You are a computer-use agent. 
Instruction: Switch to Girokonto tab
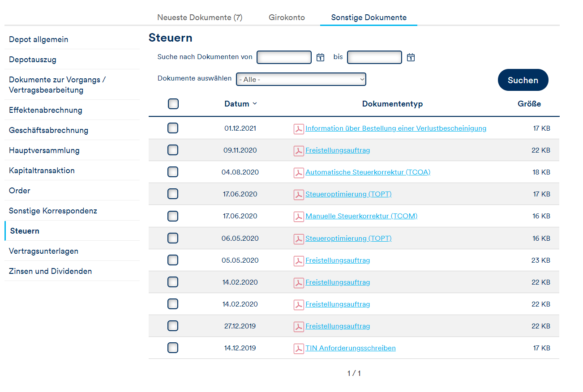point(287,17)
